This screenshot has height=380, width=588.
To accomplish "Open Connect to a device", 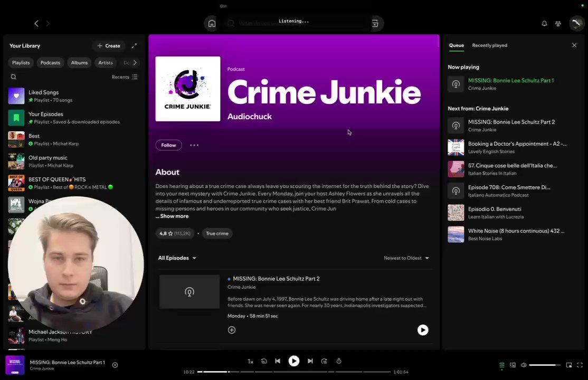I will click(513, 365).
